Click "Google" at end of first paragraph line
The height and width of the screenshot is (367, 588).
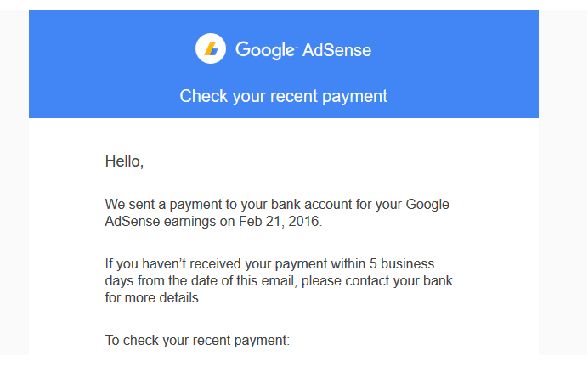click(427, 205)
